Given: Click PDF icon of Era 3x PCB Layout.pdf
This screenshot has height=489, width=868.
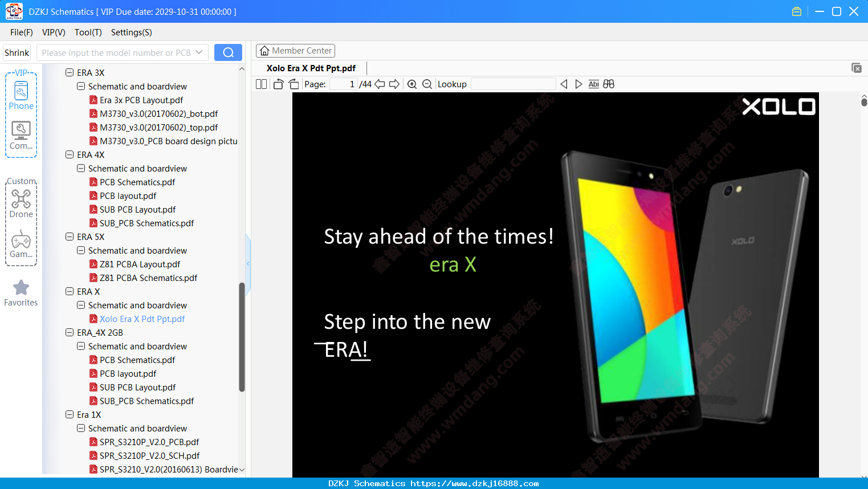Looking at the screenshot, I should [x=93, y=100].
